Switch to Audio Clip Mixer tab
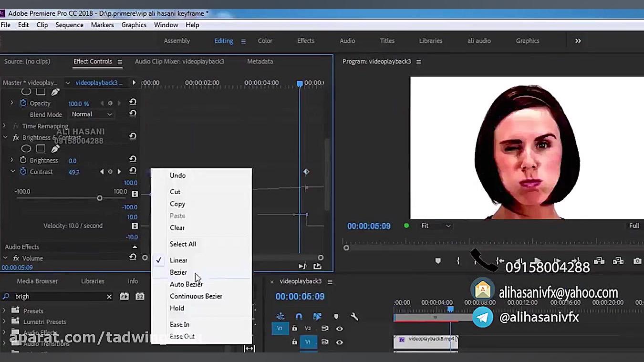This screenshot has height=362, width=644. coord(179,62)
